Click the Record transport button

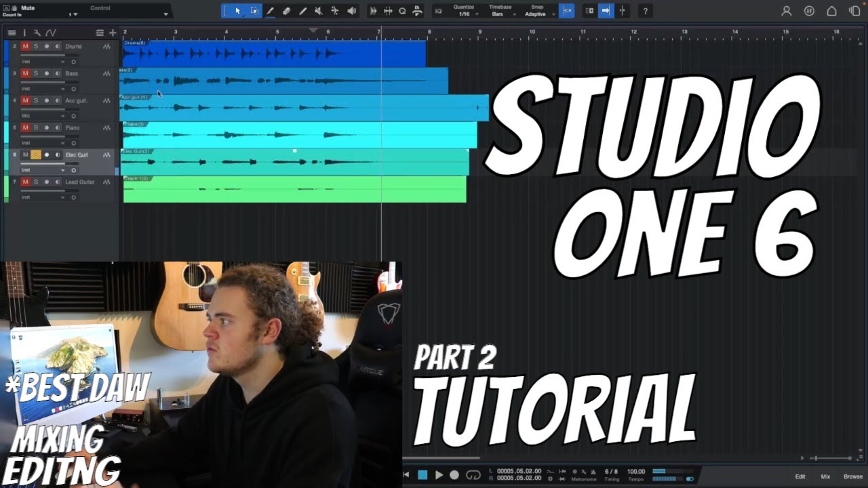454,475
